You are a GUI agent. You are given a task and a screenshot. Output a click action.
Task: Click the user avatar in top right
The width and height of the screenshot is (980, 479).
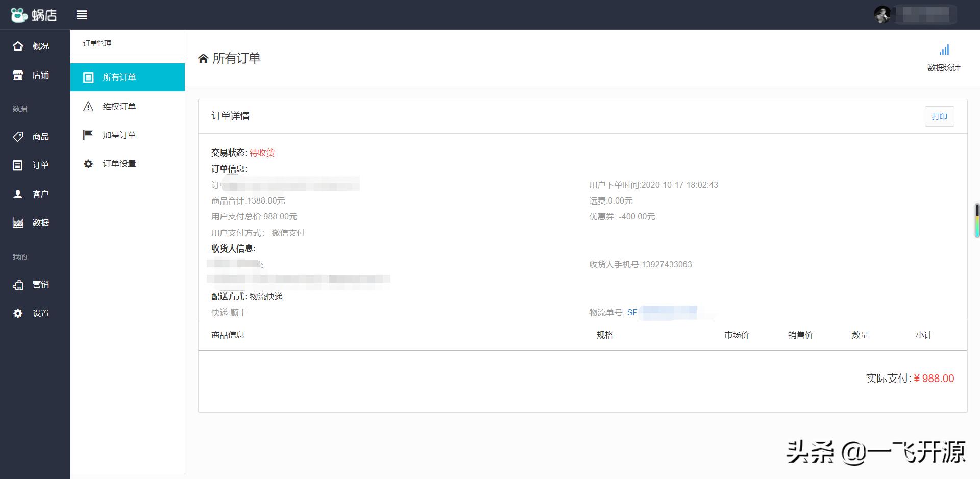[882, 15]
